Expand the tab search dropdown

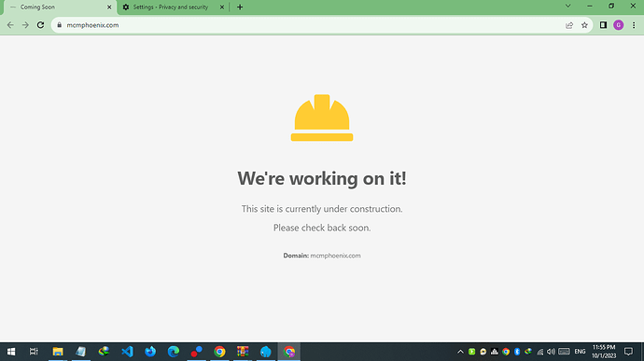click(568, 7)
